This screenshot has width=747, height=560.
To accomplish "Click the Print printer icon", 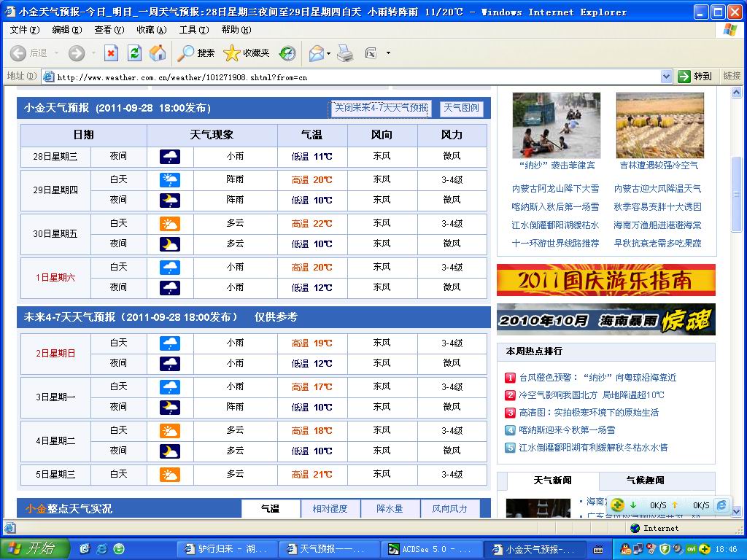I will (x=345, y=53).
